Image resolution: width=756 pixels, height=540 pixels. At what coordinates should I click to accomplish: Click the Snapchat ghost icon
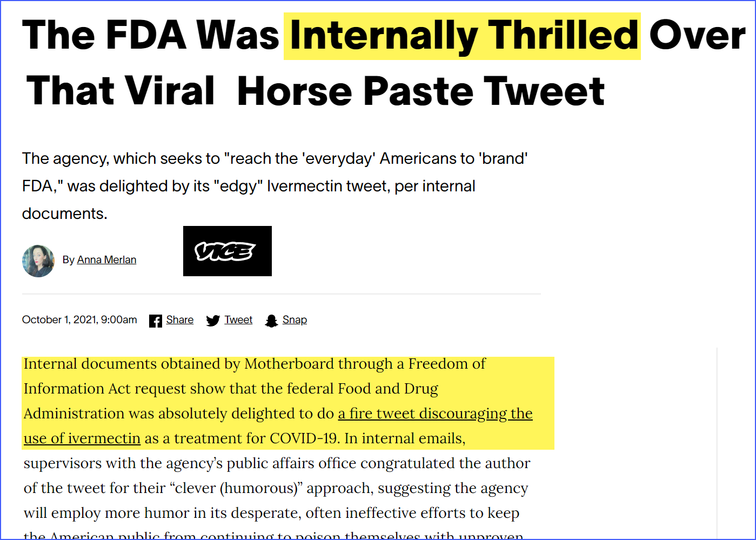pyautogui.click(x=271, y=321)
